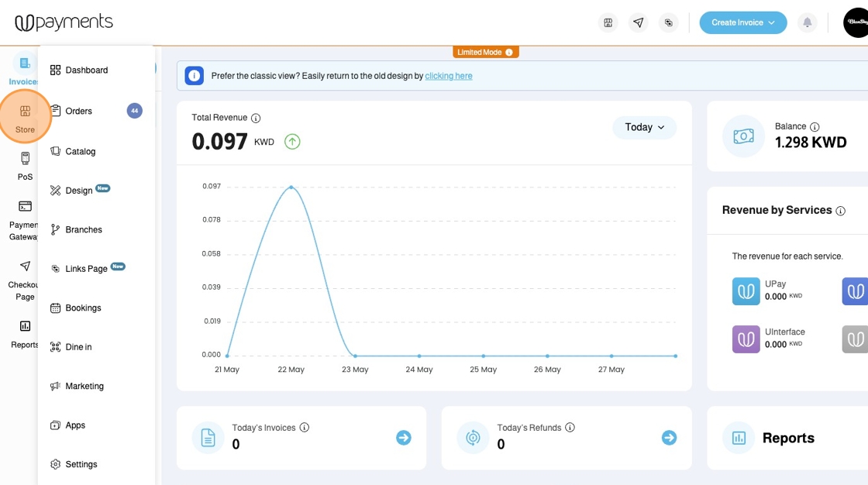Viewport: 868px width, 485px height.
Task: Open the profile avatar menu
Action: point(856,22)
